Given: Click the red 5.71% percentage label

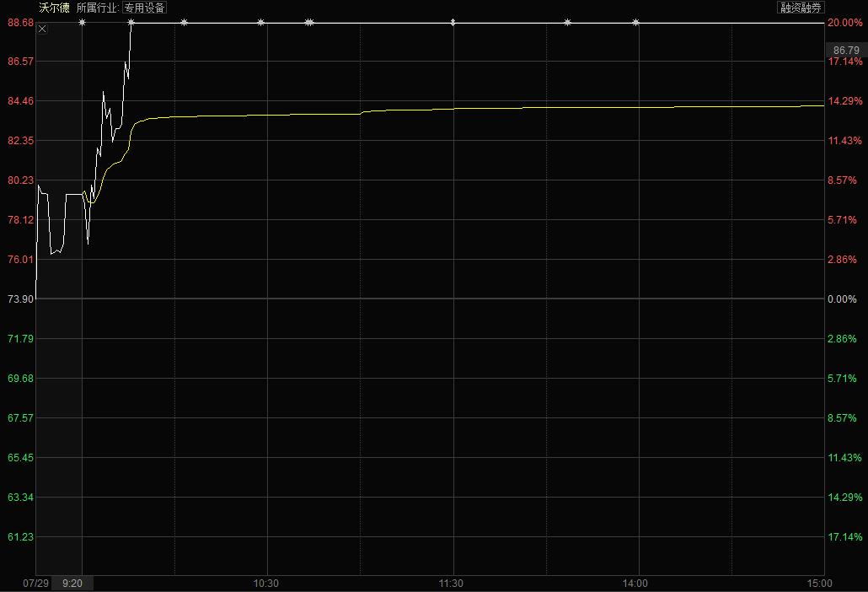Looking at the screenshot, I should pyautogui.click(x=842, y=220).
